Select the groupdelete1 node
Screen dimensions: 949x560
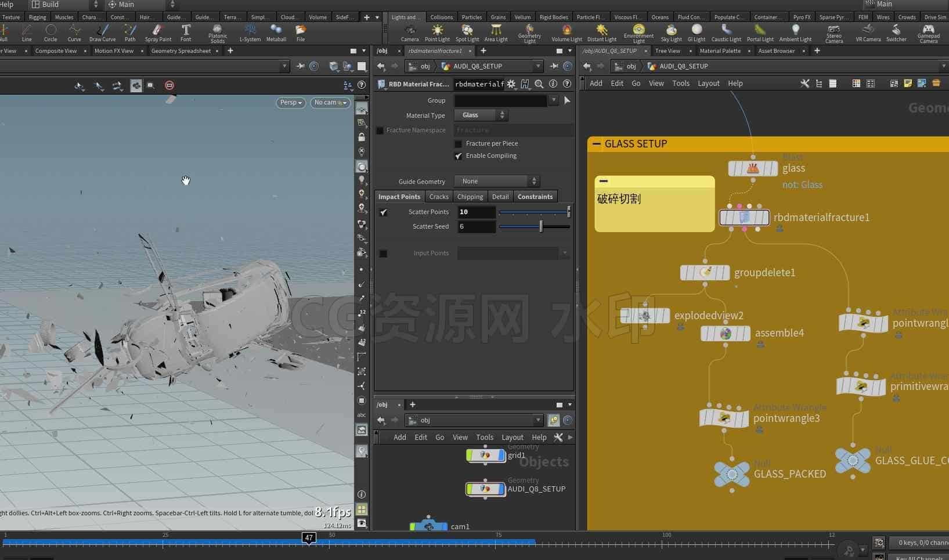point(705,272)
